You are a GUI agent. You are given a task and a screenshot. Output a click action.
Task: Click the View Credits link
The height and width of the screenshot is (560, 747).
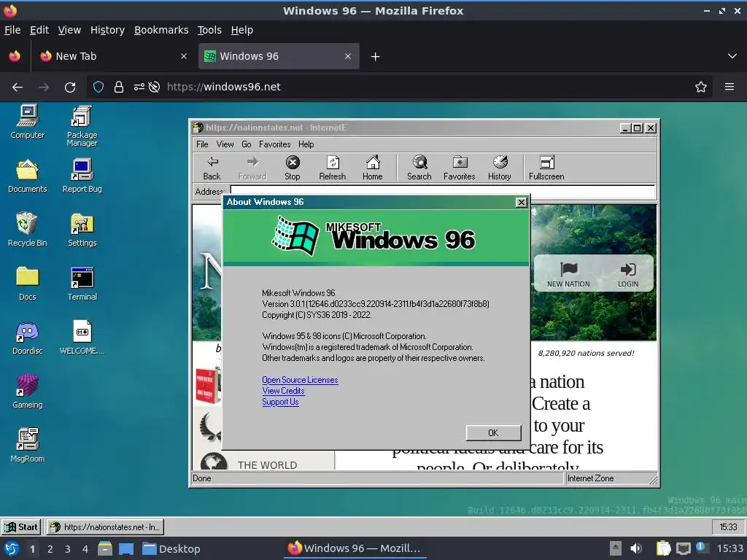[x=283, y=391]
